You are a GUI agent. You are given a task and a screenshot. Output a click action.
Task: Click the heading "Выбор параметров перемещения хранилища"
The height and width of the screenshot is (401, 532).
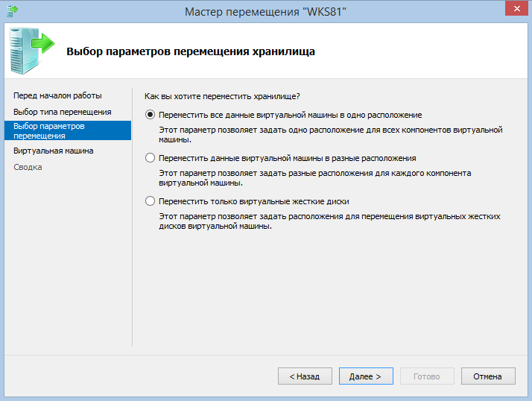click(x=191, y=52)
